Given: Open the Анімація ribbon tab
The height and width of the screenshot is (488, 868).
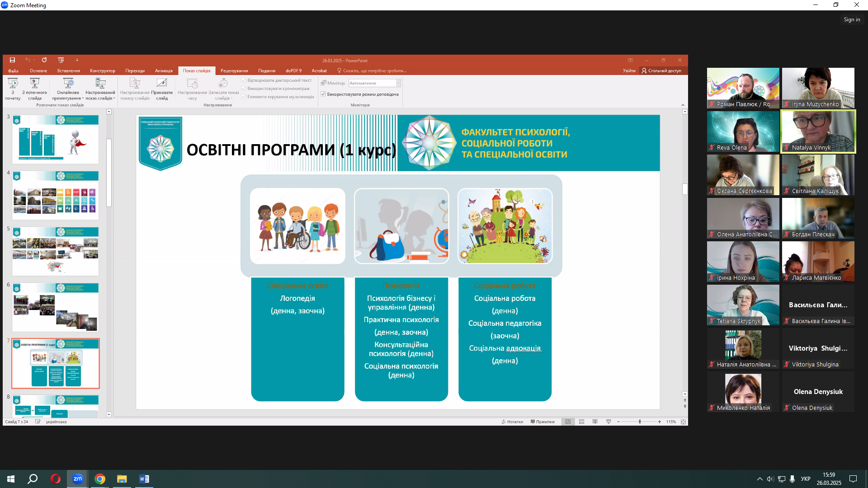Looking at the screenshot, I should pyautogui.click(x=164, y=70).
